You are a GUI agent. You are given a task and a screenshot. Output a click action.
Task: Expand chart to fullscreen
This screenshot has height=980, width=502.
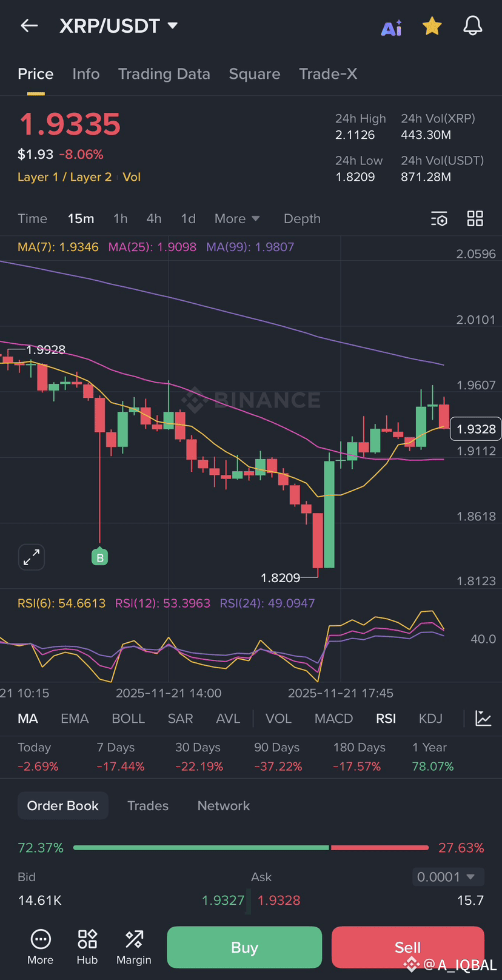pyautogui.click(x=32, y=557)
